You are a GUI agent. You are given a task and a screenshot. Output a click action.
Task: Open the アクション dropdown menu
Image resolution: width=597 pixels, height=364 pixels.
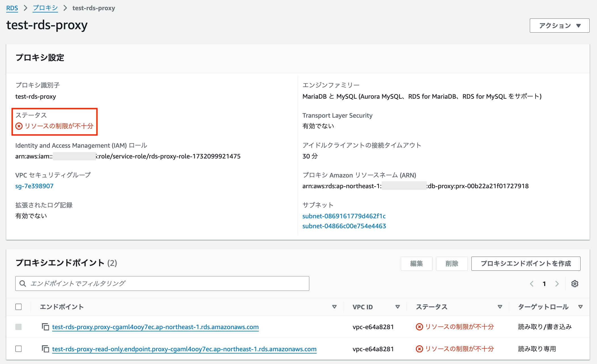point(559,26)
